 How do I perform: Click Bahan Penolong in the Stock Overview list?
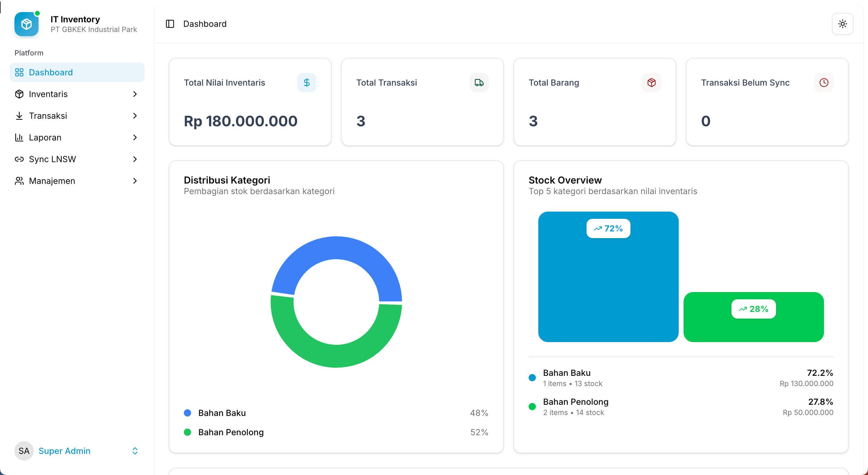pyautogui.click(x=576, y=401)
